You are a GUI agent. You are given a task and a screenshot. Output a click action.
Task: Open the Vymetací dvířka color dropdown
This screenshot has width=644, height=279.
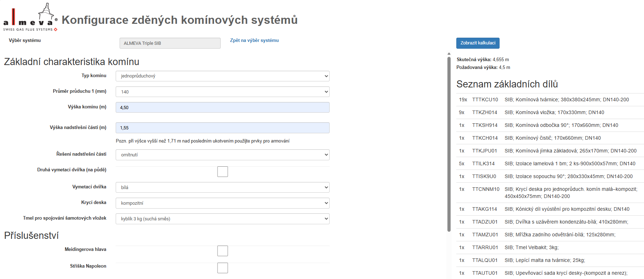[222, 187]
